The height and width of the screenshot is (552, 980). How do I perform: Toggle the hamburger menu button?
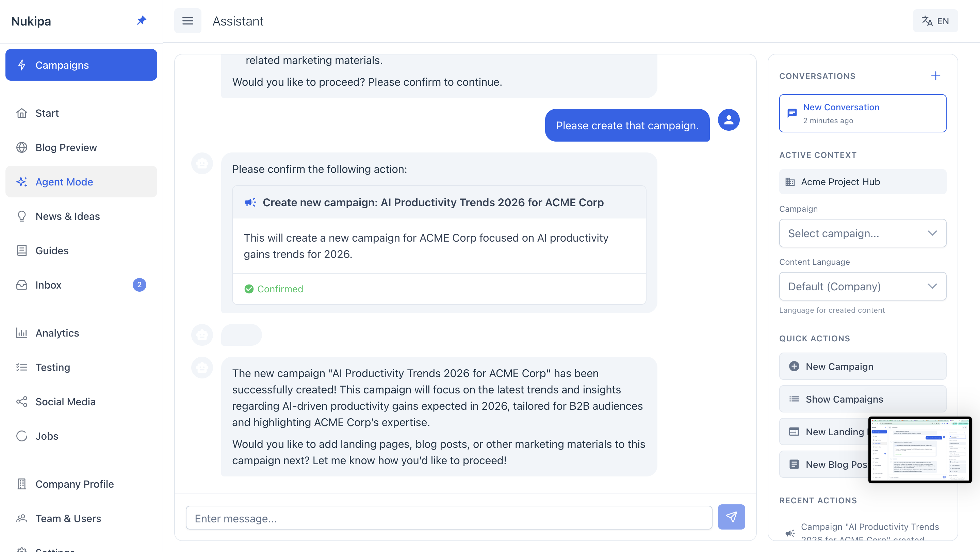tap(187, 21)
